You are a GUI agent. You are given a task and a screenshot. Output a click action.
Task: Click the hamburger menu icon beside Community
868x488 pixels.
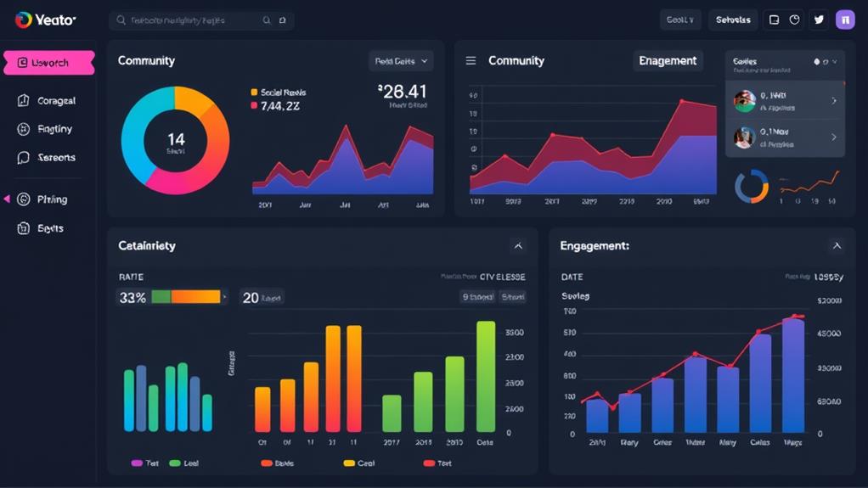(471, 60)
